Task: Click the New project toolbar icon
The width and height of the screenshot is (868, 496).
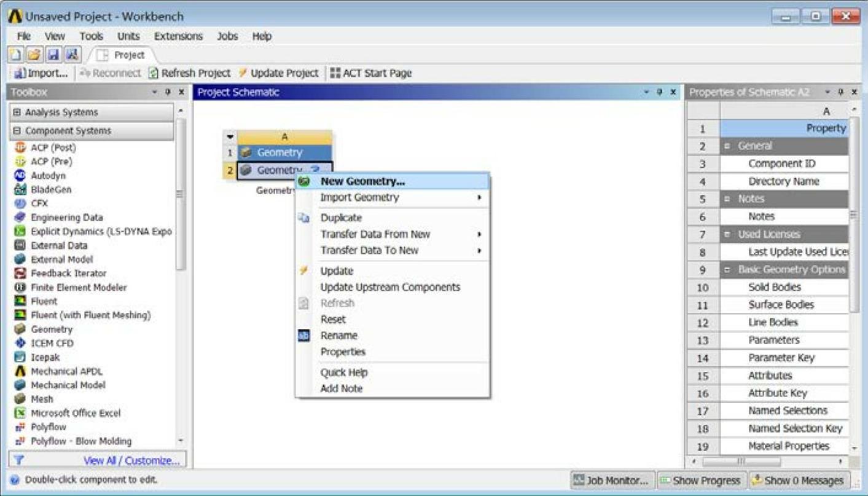Action: pos(17,55)
